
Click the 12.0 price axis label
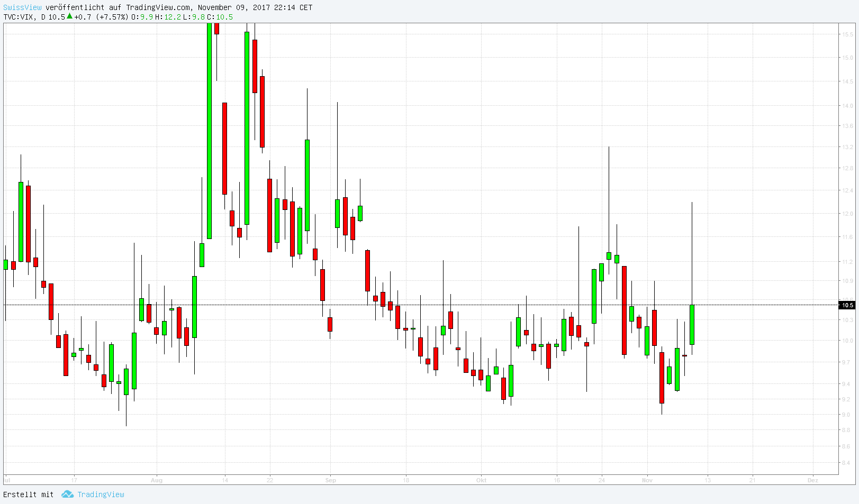(847, 214)
